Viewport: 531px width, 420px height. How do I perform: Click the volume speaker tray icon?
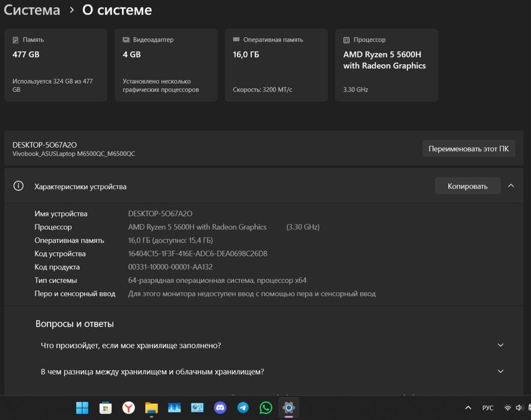click(x=519, y=408)
